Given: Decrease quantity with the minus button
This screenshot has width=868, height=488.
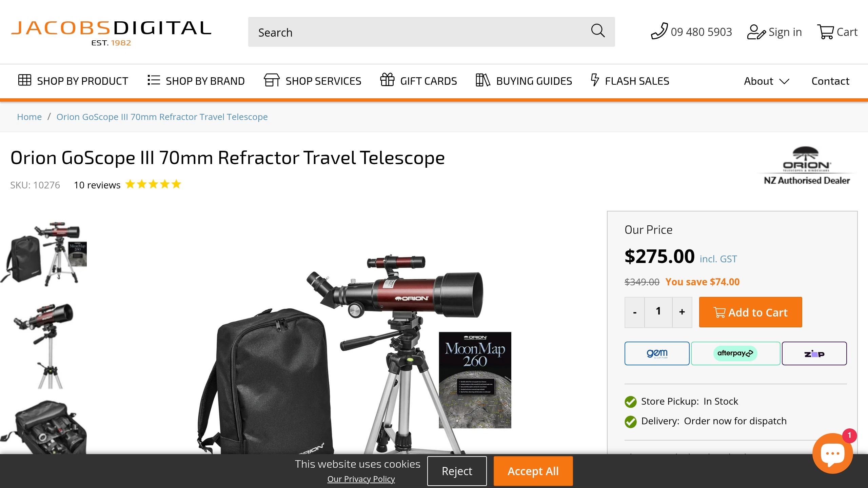Looking at the screenshot, I should pos(634,312).
